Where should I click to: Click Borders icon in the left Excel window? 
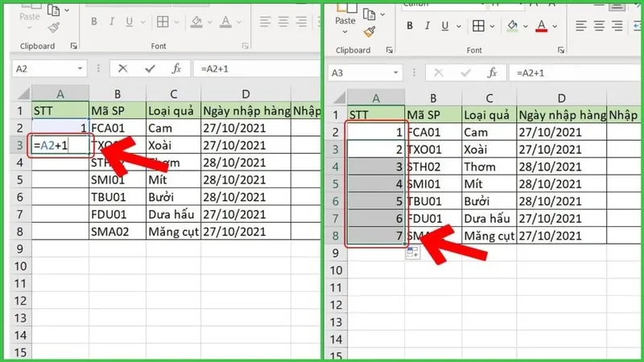(x=163, y=22)
